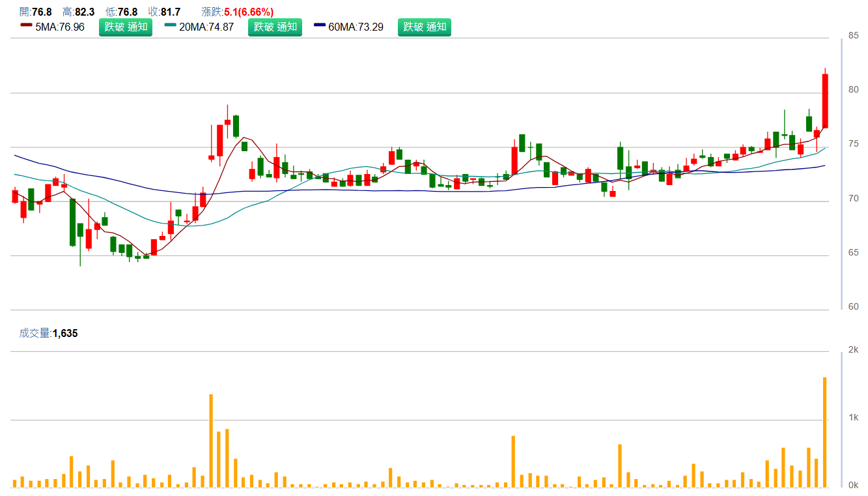Click the 85 price axis label
The height and width of the screenshot is (496, 868).
coord(853,35)
